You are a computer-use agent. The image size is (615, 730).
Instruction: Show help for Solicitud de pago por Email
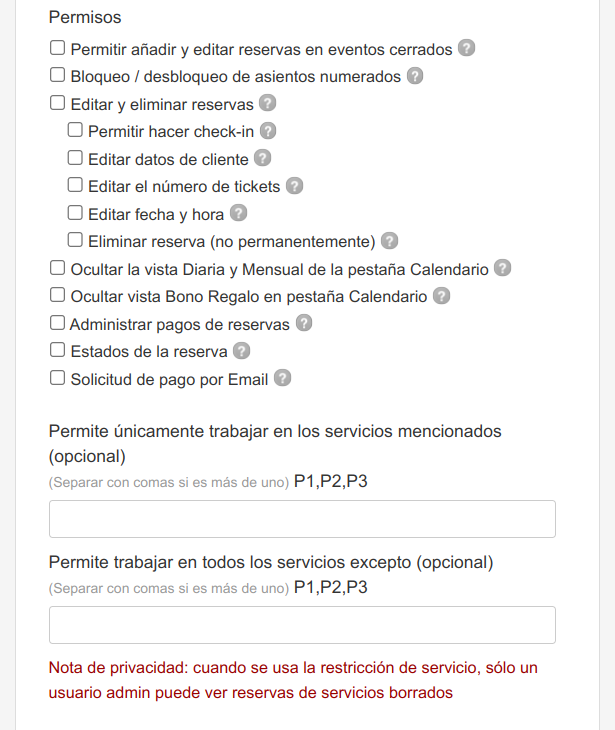pos(282,378)
